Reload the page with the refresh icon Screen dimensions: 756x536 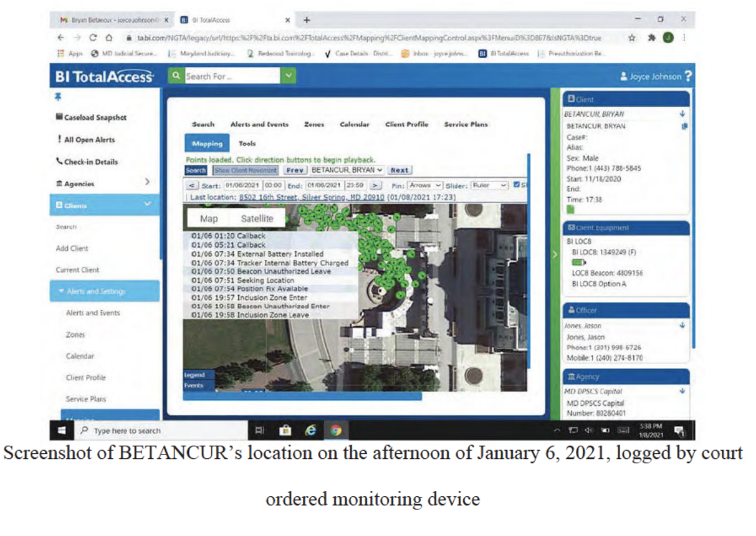click(92, 37)
